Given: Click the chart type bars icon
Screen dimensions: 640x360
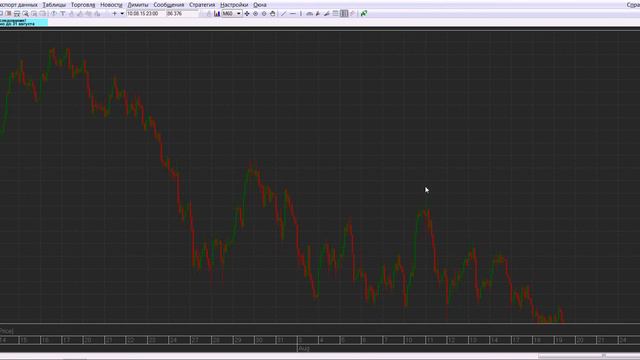Looking at the screenshot, I should coord(217,13).
